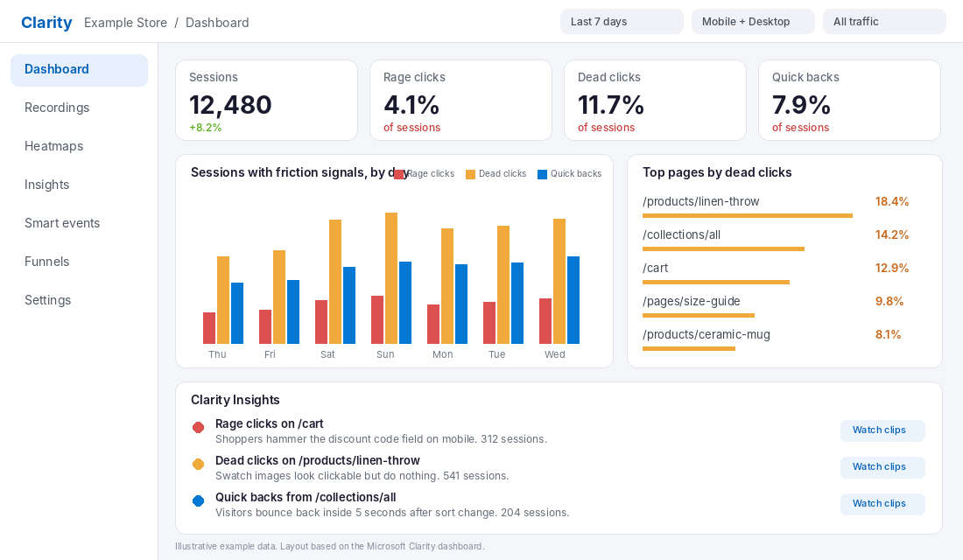This screenshot has height=560, width=963.
Task: Click the Clarity logo
Action: click(46, 23)
